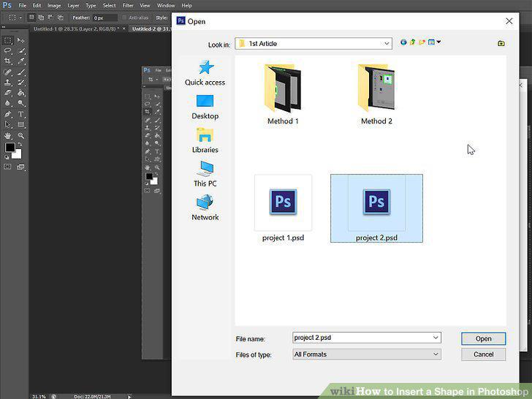Select the Blur tool
This screenshot has width=532, height=399.
(8, 103)
